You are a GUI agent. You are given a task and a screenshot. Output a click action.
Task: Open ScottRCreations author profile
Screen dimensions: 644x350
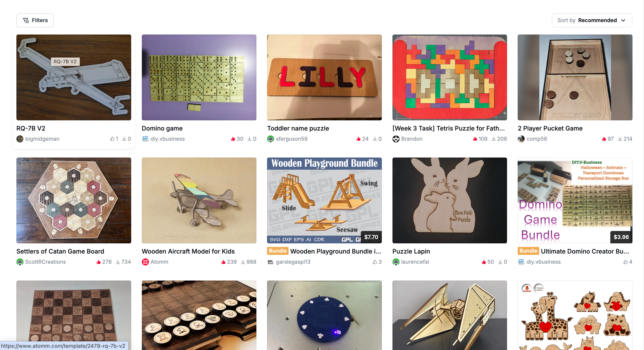tap(45, 262)
